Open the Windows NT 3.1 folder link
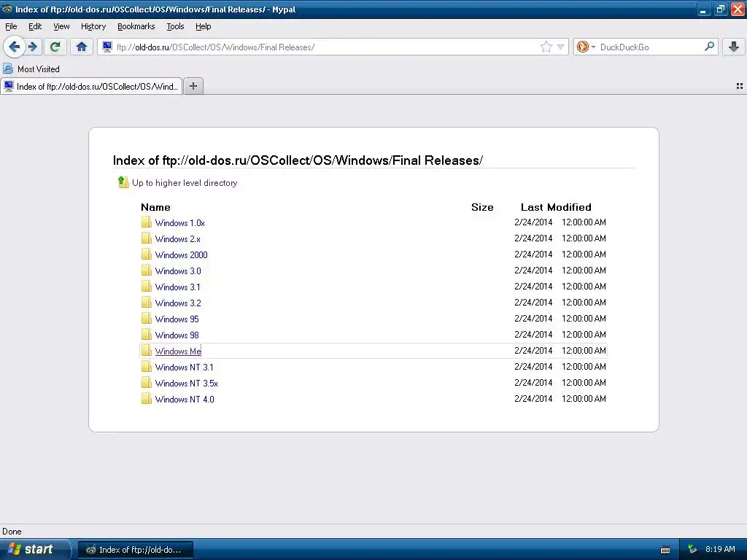 pyautogui.click(x=184, y=367)
